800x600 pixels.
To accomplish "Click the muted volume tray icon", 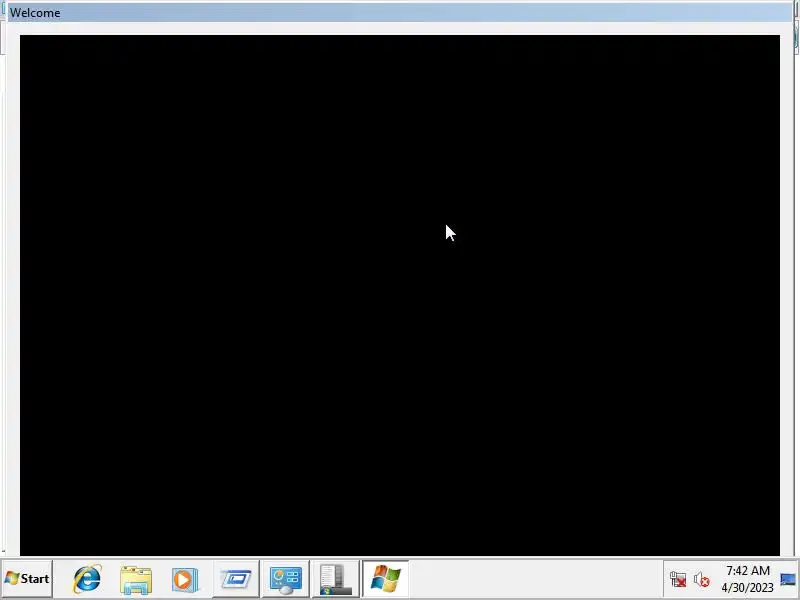I will pos(702,580).
